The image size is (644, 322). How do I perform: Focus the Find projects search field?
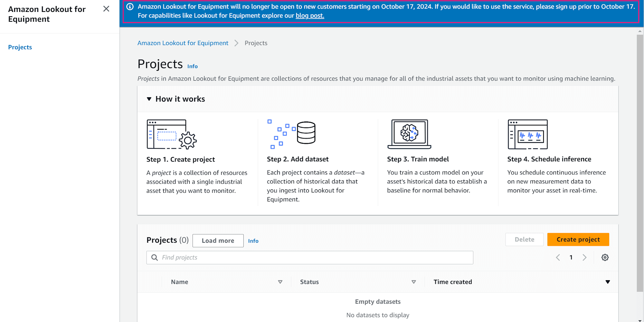point(310,258)
